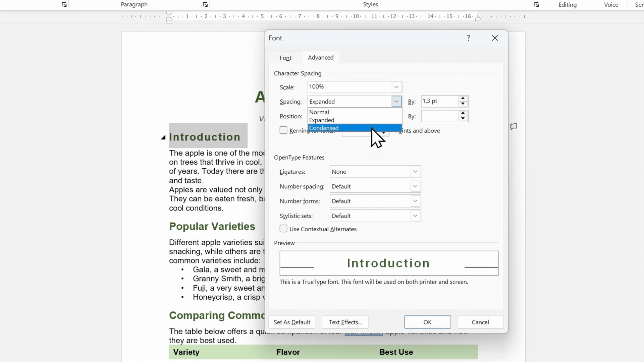
Task: Switch to the Font tab
Action: click(285, 58)
